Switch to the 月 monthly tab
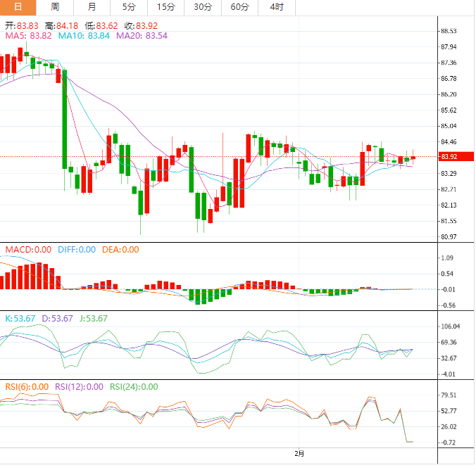This screenshot has width=476, height=470. pyautogui.click(x=92, y=7)
